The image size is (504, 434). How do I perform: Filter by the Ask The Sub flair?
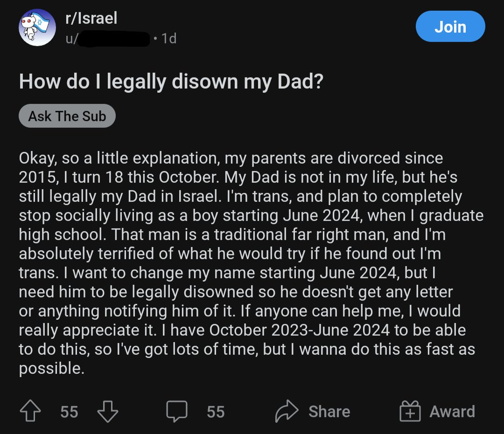click(67, 116)
